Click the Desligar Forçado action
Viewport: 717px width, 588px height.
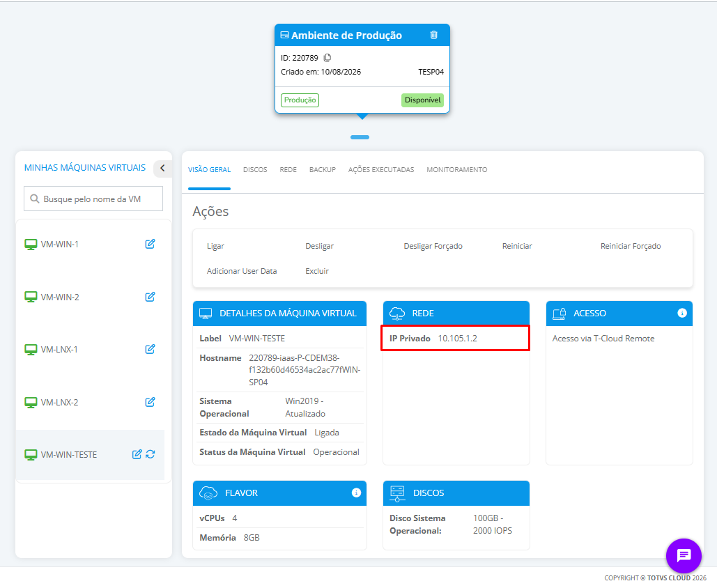pos(433,246)
